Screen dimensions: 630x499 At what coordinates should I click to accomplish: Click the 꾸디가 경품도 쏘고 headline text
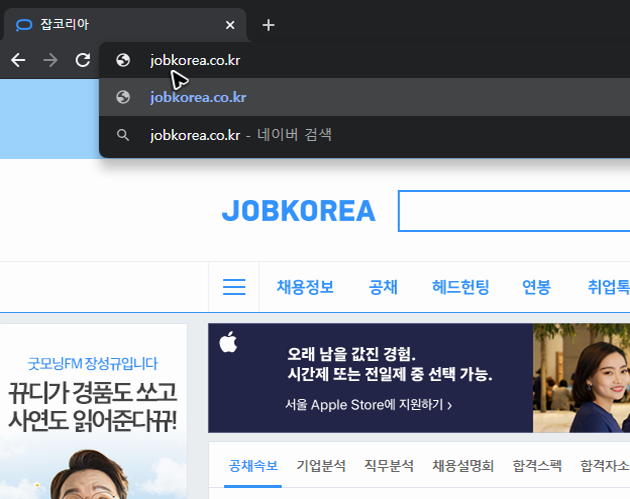pyautogui.click(x=92, y=393)
